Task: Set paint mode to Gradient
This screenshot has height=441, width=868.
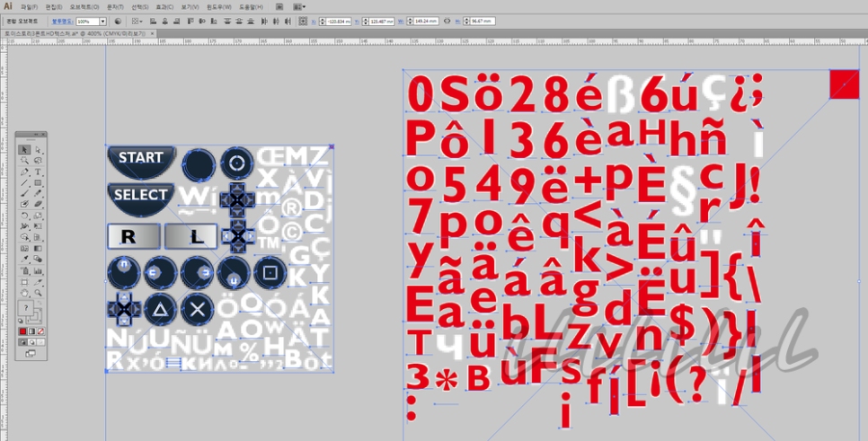Action: (x=31, y=331)
